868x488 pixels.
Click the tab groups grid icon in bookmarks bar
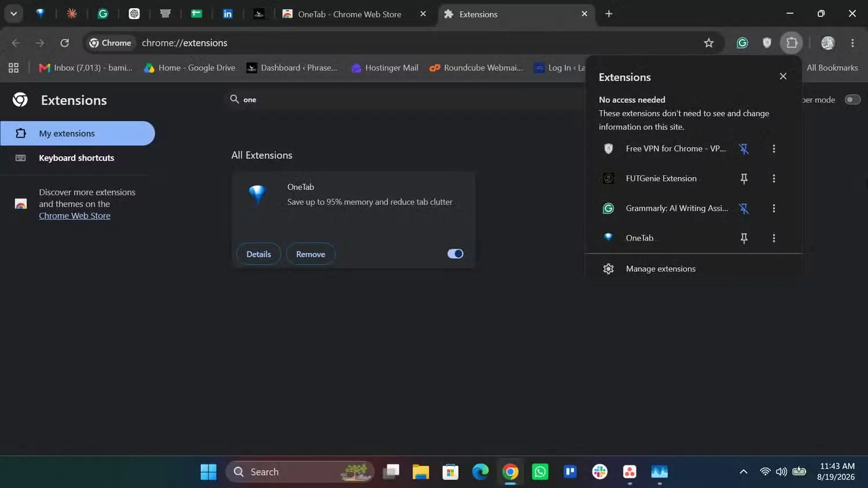pyautogui.click(x=14, y=68)
